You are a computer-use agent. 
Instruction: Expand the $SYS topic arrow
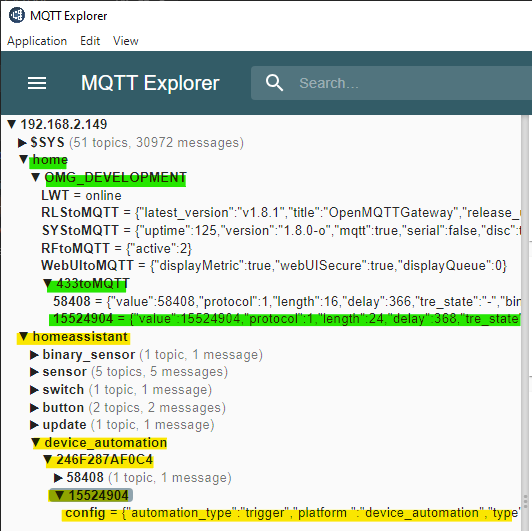click(x=22, y=143)
